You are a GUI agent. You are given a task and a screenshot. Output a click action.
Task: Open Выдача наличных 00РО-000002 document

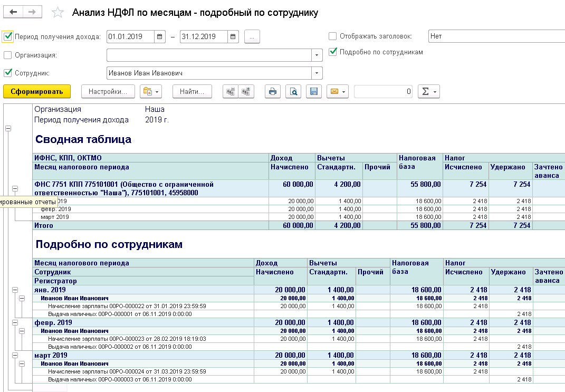(120, 347)
